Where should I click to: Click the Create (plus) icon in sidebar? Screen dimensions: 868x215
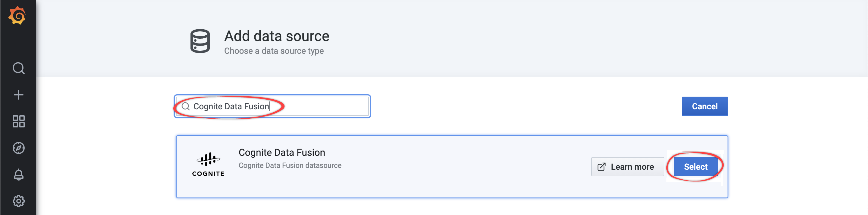18,95
